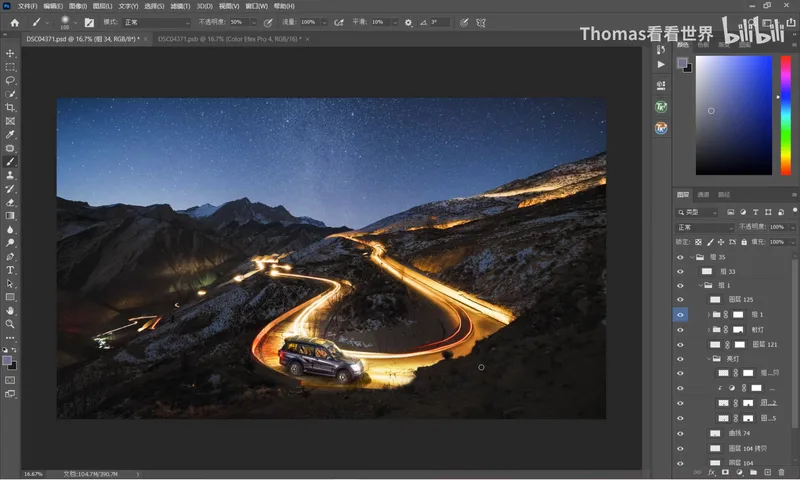Collapse the 亮灯 layer group
This screenshot has width=800, height=480.
(x=709, y=359)
